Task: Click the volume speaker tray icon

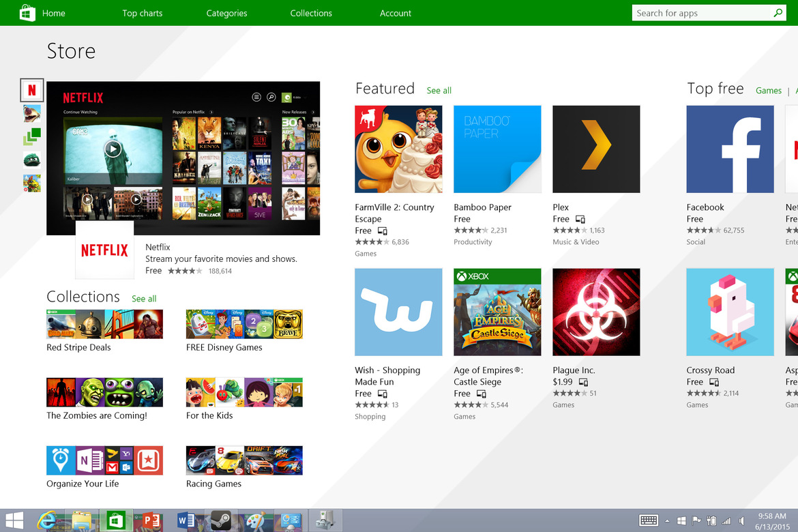Action: pyautogui.click(x=741, y=521)
